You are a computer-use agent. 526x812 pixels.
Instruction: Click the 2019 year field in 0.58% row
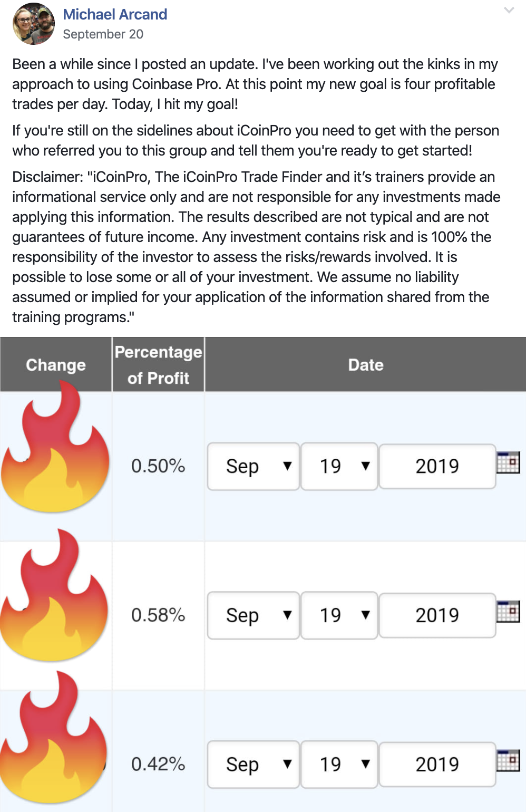(x=437, y=615)
